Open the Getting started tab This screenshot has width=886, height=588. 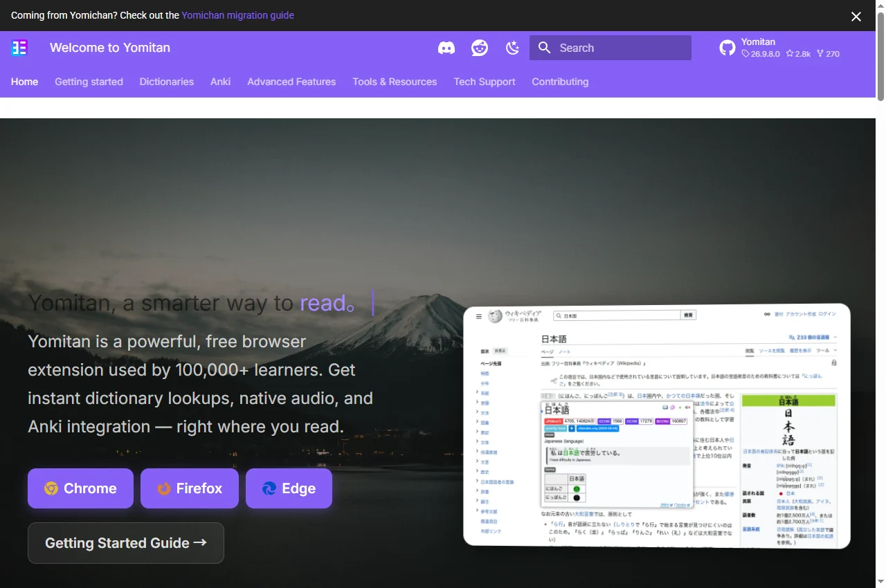point(89,82)
